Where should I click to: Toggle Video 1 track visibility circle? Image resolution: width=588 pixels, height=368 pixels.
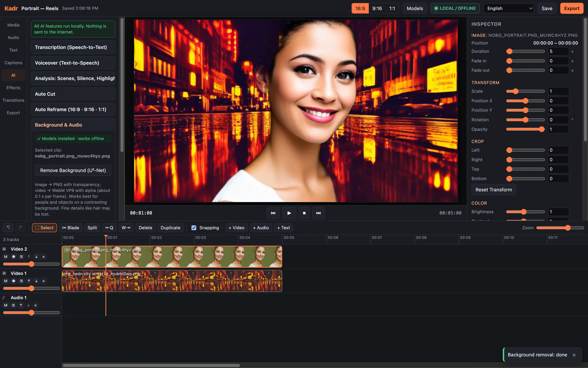14,281
